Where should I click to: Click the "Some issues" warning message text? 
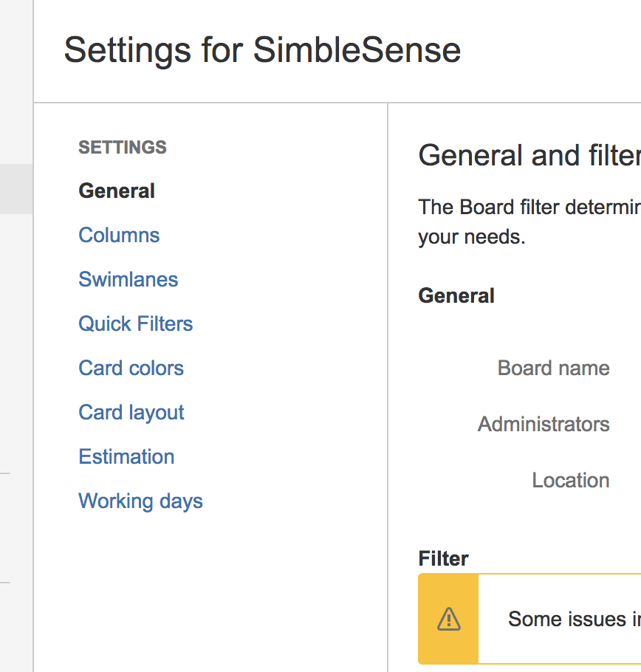[574, 619]
